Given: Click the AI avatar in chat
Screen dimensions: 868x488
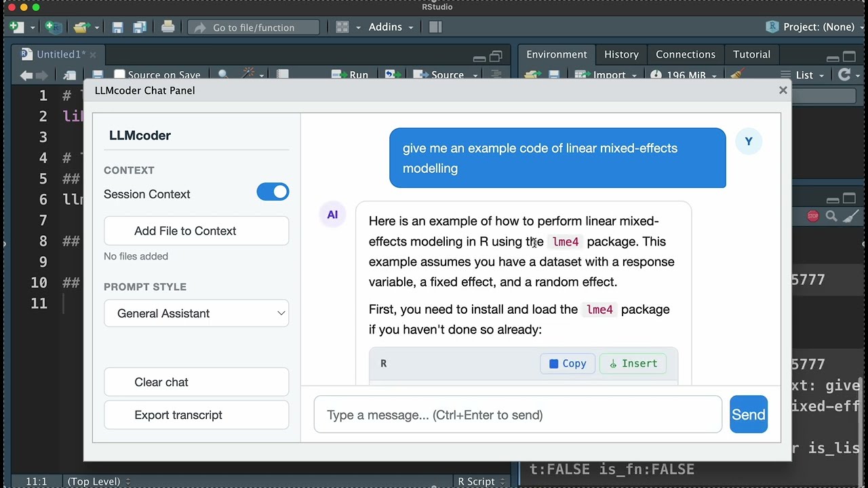Looking at the screenshot, I should (x=332, y=215).
